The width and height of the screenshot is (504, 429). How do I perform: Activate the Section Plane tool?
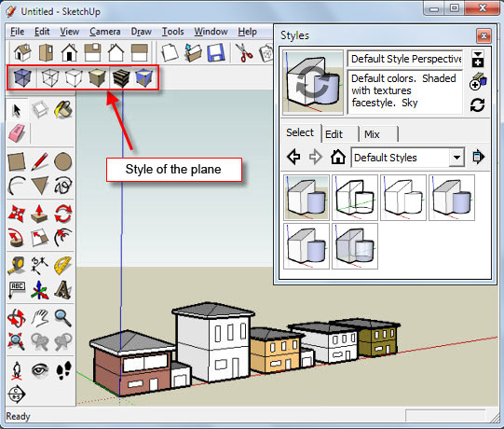pos(17,394)
